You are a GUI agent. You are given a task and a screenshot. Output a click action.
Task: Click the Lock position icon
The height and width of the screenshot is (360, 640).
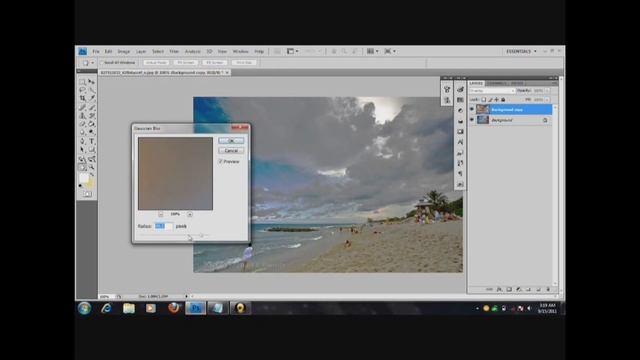coord(497,100)
